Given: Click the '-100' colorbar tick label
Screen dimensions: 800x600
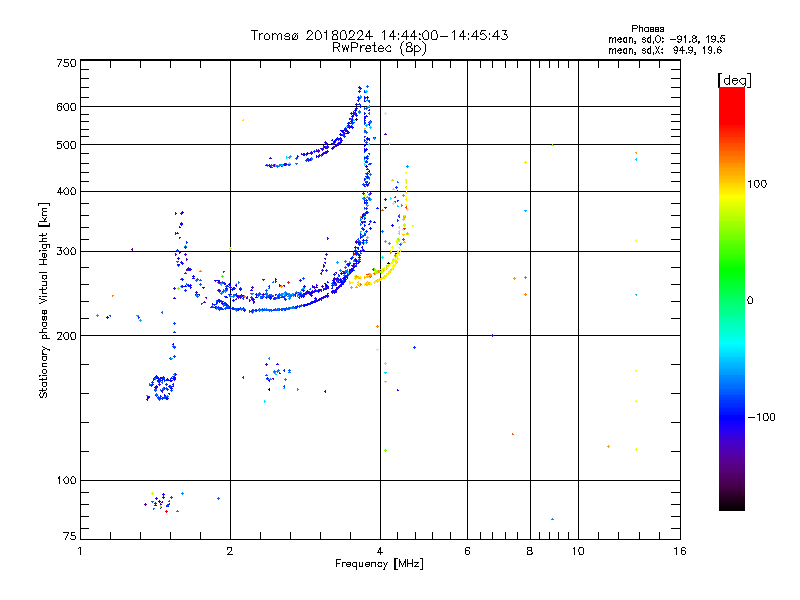Looking at the screenshot, I should [762, 417].
